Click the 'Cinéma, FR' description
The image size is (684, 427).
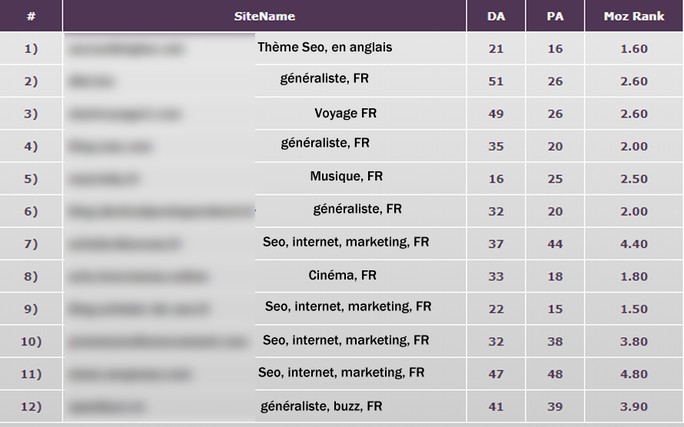click(342, 275)
